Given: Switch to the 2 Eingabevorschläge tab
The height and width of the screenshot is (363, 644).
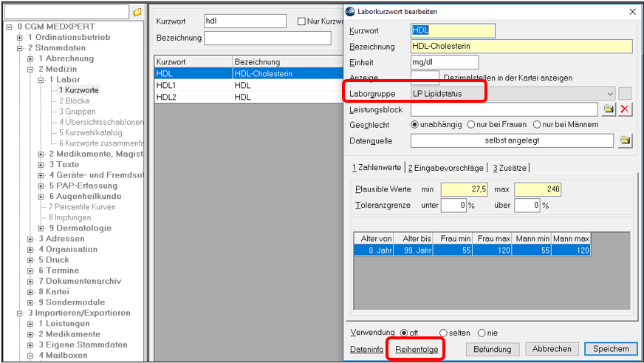Looking at the screenshot, I should tap(445, 168).
